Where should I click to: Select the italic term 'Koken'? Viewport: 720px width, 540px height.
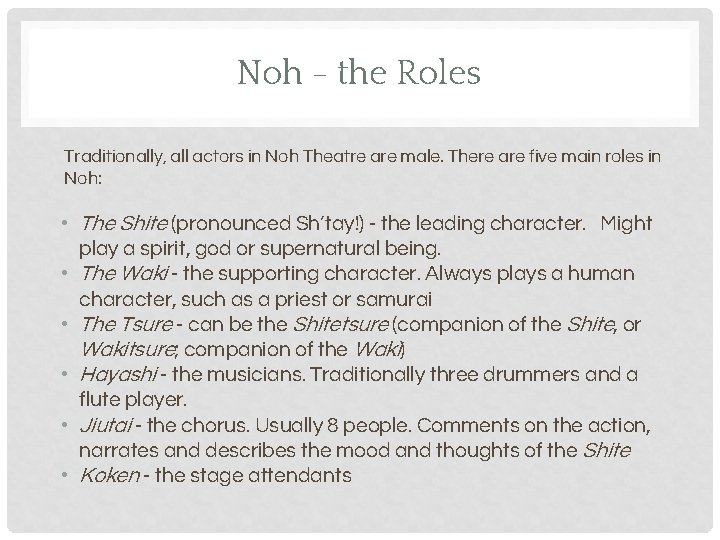click(x=108, y=477)
